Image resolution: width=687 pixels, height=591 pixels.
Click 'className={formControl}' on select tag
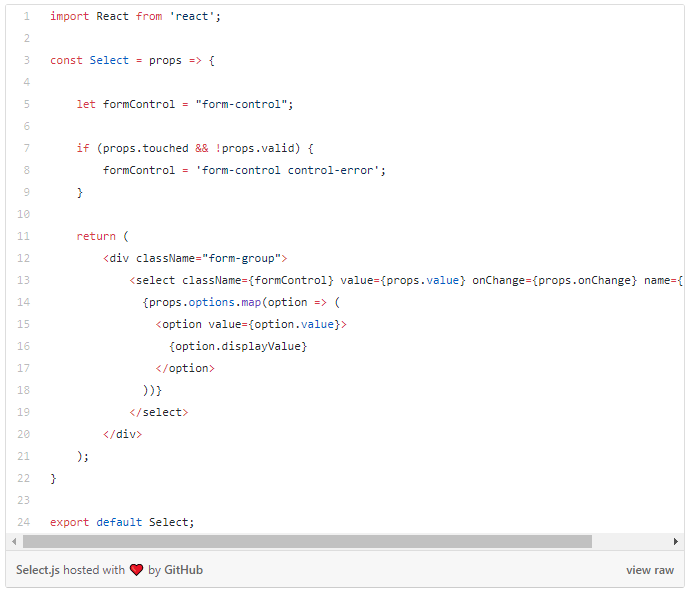tap(258, 280)
